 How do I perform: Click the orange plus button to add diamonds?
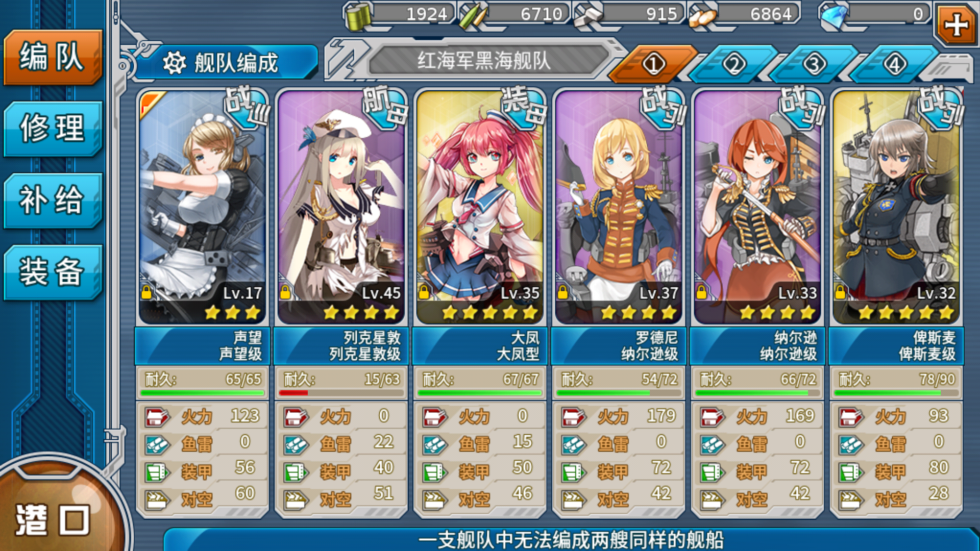pos(956,25)
